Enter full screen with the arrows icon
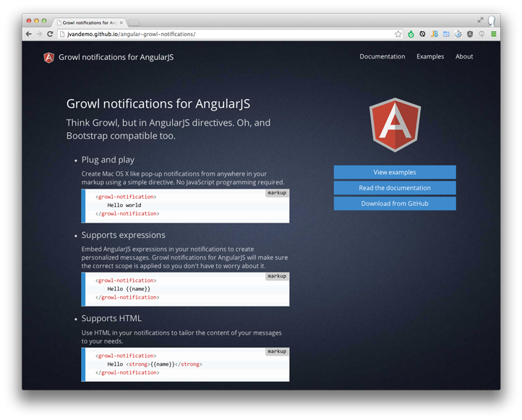522x420 pixels. 480,20
